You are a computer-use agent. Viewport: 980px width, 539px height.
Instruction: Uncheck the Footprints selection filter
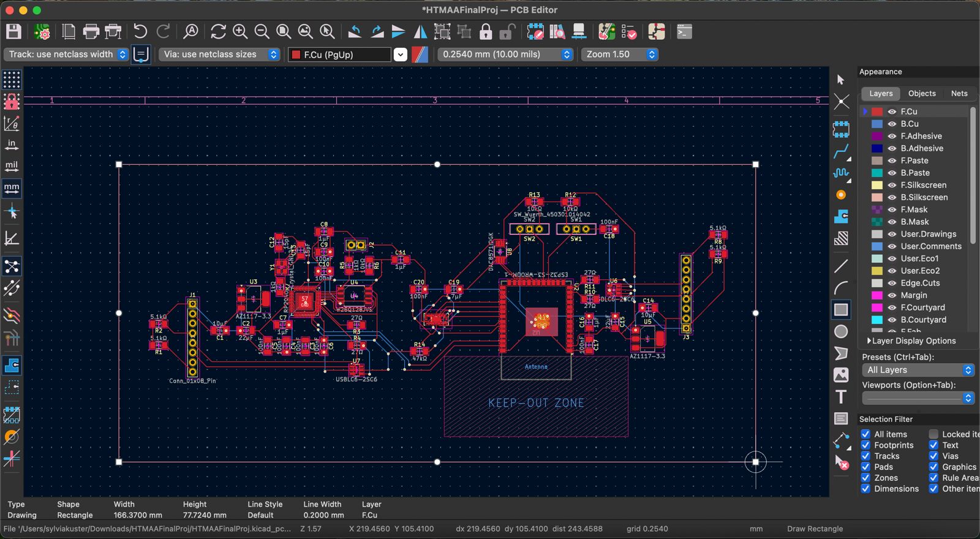pos(865,445)
